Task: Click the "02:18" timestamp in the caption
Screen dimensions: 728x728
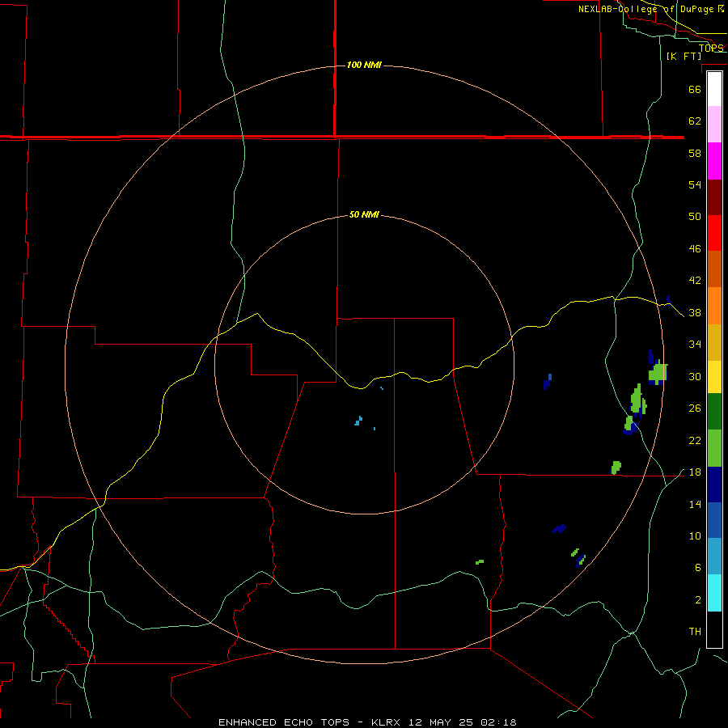Action: pyautogui.click(x=497, y=722)
